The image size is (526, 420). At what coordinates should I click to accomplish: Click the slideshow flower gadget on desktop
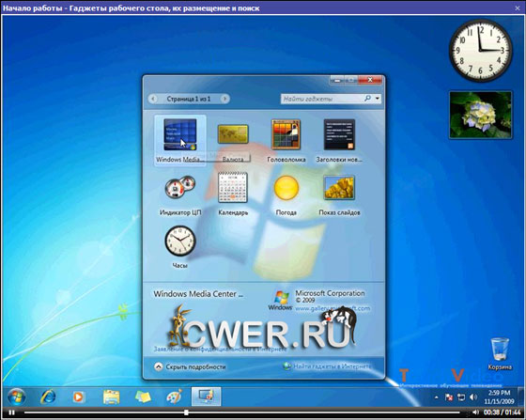(481, 115)
